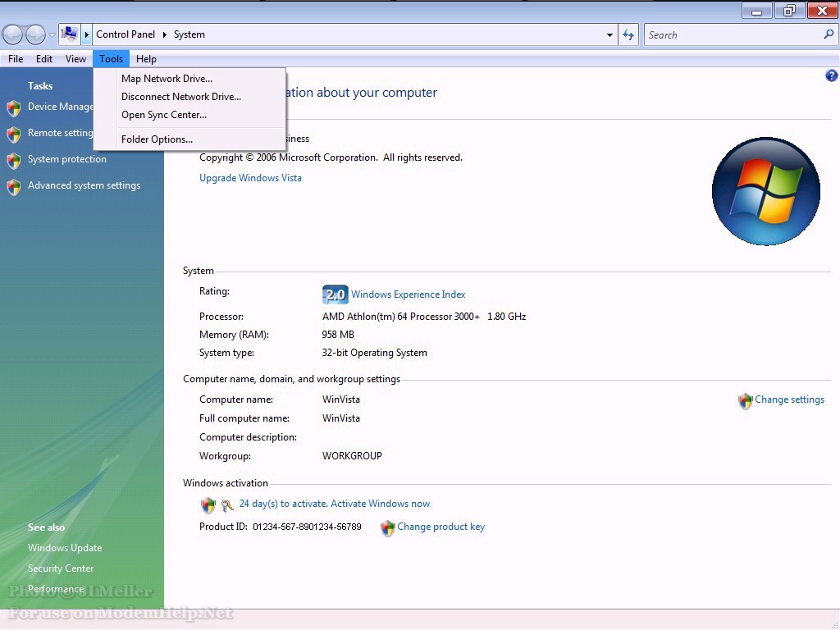This screenshot has width=840, height=630.
Task: Click the shield icon beside Remote settings
Action: tap(14, 135)
